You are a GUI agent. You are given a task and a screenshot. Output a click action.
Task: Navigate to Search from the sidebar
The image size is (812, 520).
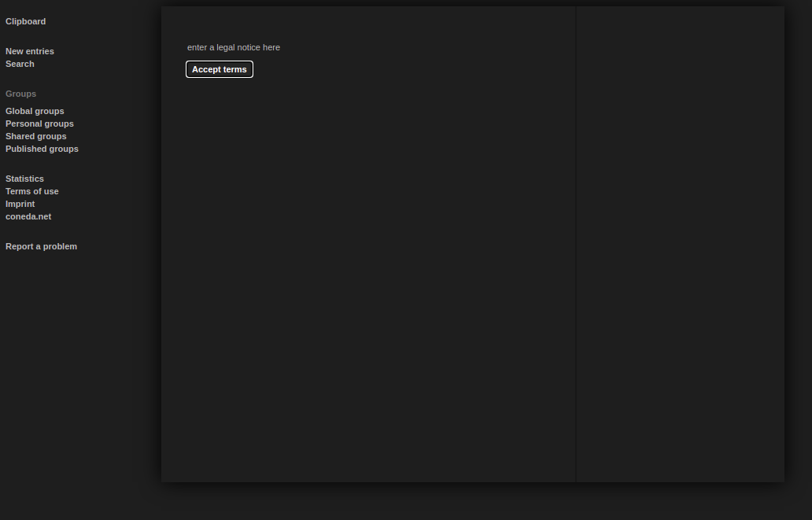20,64
